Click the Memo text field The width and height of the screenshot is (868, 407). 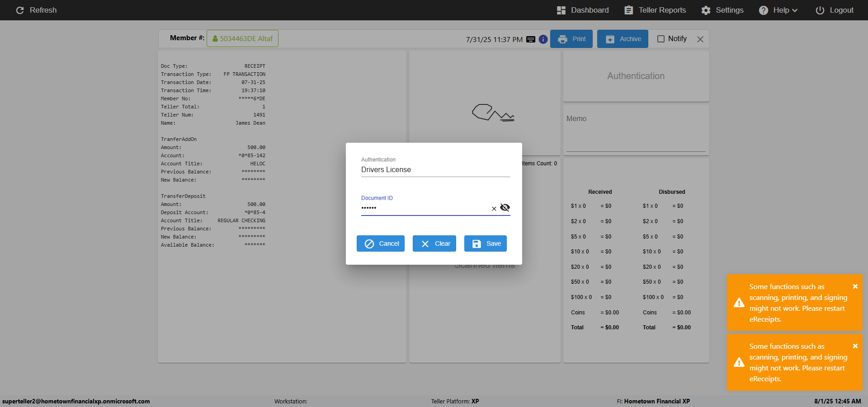636,134
